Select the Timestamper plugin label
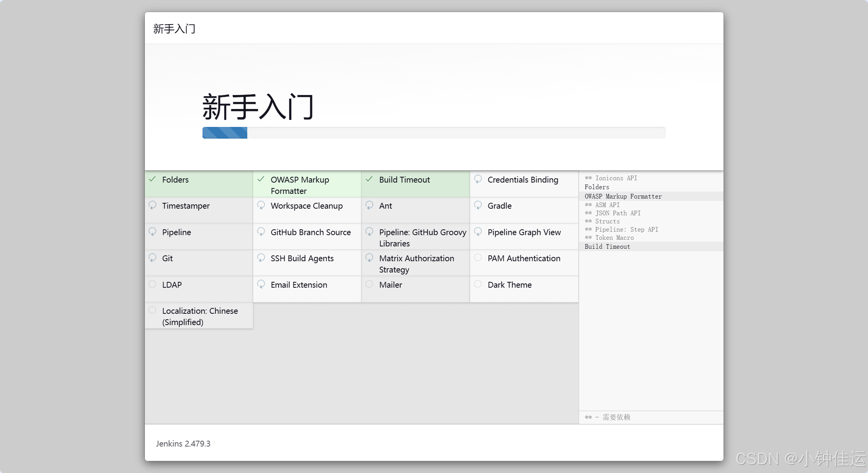Viewport: 868px width, 473px height. (x=186, y=206)
